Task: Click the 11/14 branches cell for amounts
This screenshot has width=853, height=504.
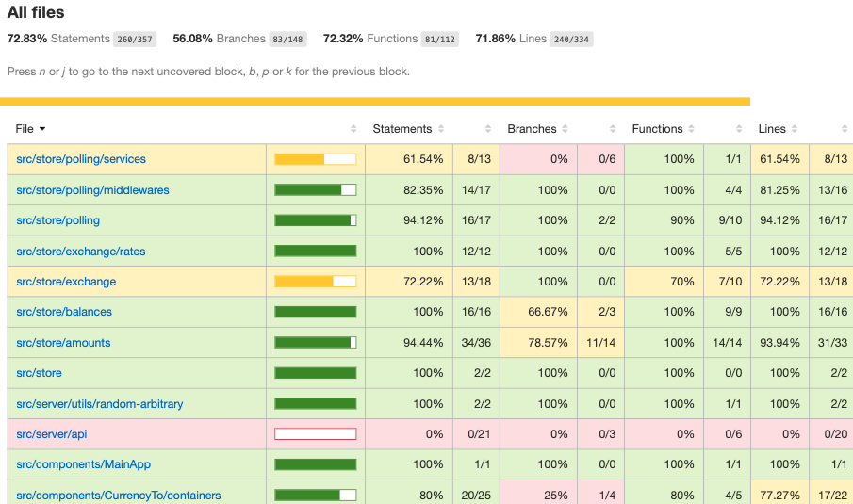Action: tap(600, 343)
